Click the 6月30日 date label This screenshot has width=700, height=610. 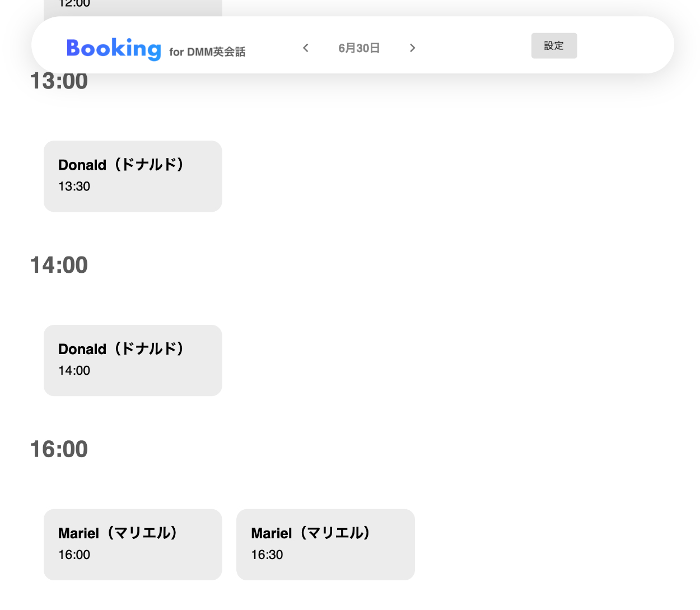[359, 48]
